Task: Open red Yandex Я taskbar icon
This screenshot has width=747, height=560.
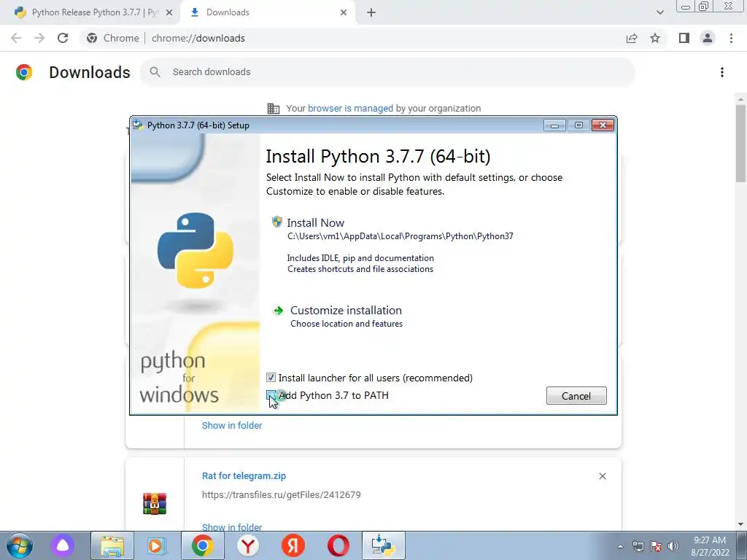Action: [x=293, y=545]
